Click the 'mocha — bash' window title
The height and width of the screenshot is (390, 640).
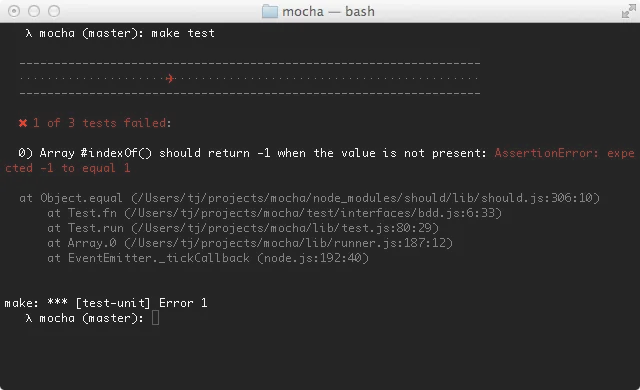click(x=328, y=11)
